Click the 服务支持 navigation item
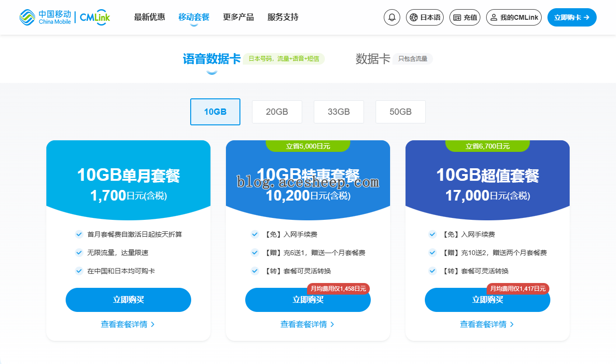This screenshot has width=616, height=364. [x=282, y=17]
